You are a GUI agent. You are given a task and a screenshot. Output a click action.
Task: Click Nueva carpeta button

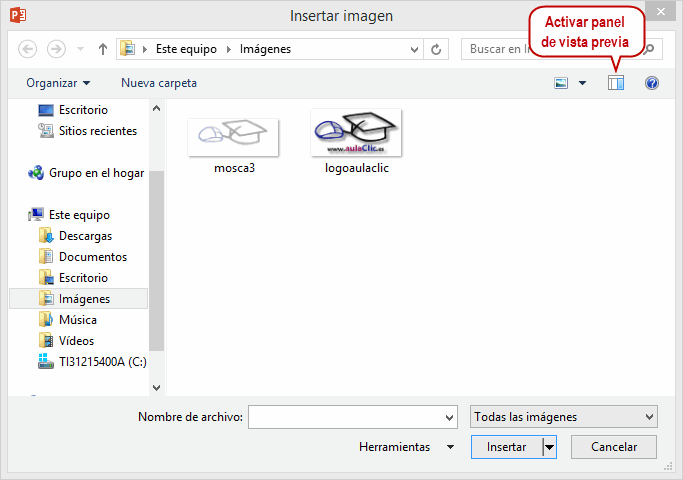(x=159, y=83)
